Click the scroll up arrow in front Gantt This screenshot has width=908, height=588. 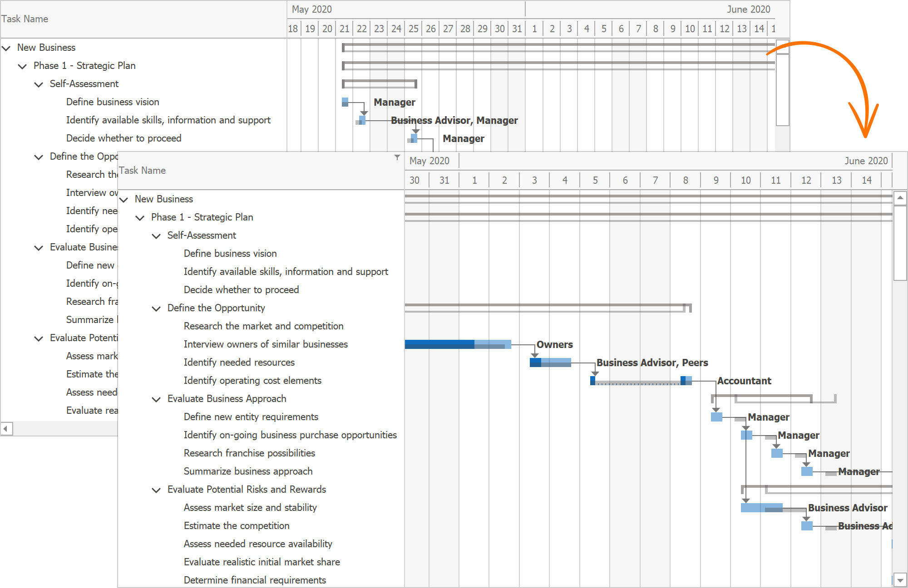tap(900, 198)
